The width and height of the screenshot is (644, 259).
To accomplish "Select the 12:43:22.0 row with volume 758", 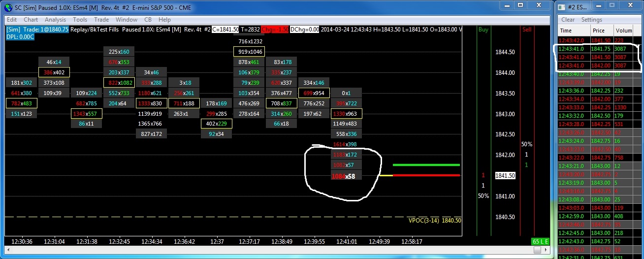I will [x=599, y=158].
